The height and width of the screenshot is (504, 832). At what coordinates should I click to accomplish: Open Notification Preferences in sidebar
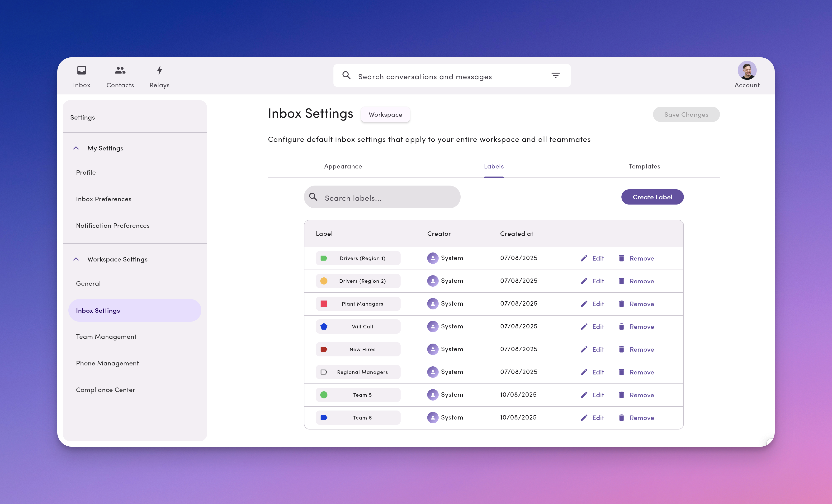point(113,226)
